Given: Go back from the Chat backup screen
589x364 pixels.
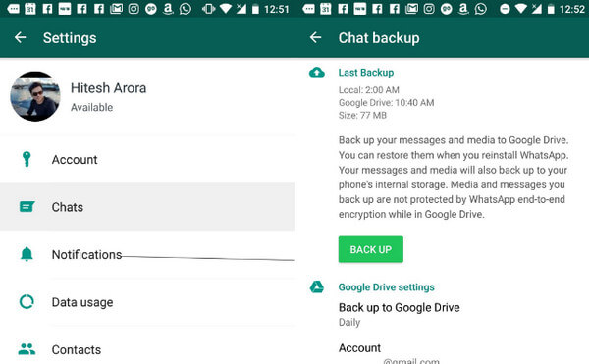Looking at the screenshot, I should click(x=315, y=38).
